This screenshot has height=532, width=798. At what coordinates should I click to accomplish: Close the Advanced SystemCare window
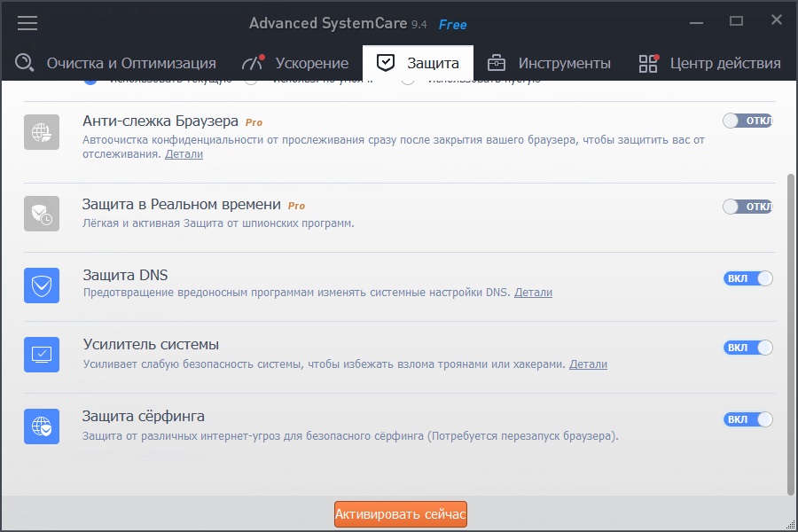pyautogui.click(x=776, y=20)
